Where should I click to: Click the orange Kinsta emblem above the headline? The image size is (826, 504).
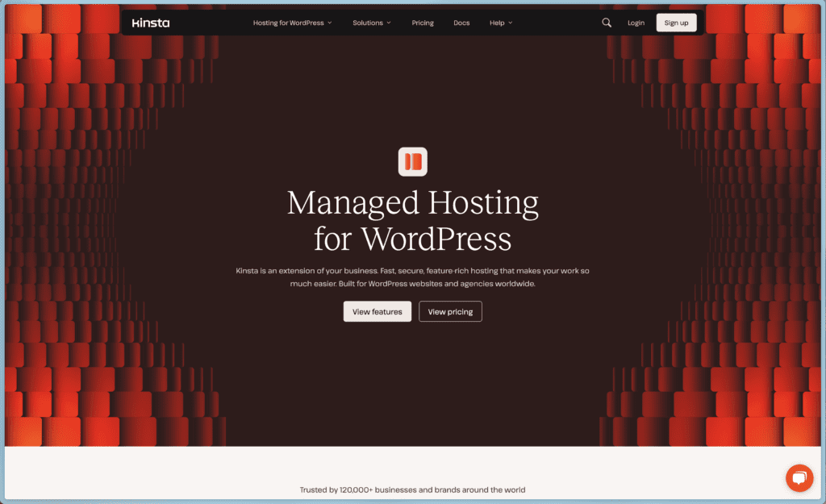[x=413, y=161]
